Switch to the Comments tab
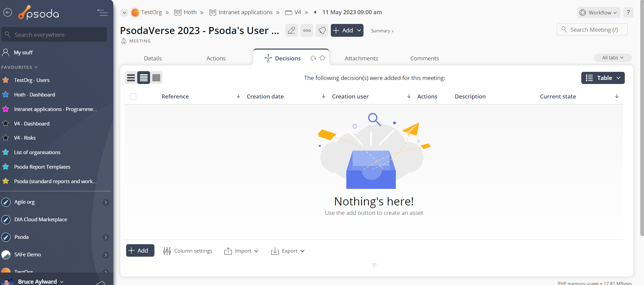This screenshot has width=644, height=285. coord(425,58)
